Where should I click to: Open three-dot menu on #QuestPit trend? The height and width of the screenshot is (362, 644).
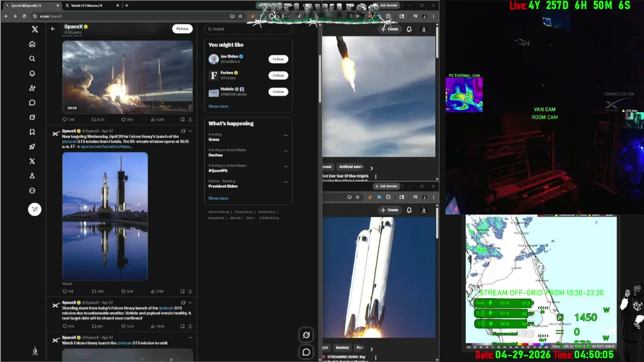pyautogui.click(x=285, y=166)
